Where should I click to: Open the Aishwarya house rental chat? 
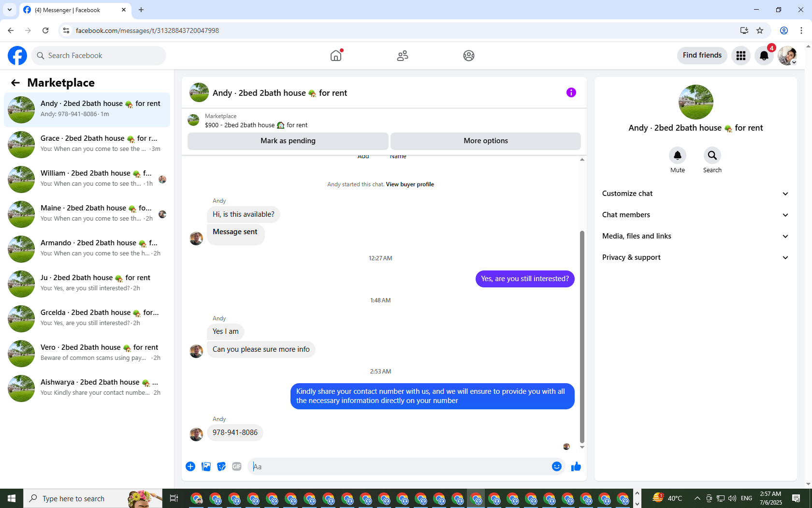(87, 388)
